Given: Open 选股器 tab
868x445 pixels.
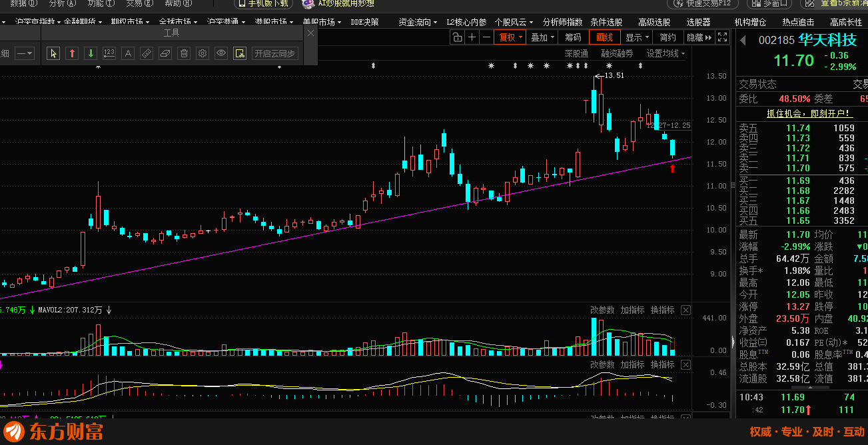Looking at the screenshot, I should pos(698,22).
